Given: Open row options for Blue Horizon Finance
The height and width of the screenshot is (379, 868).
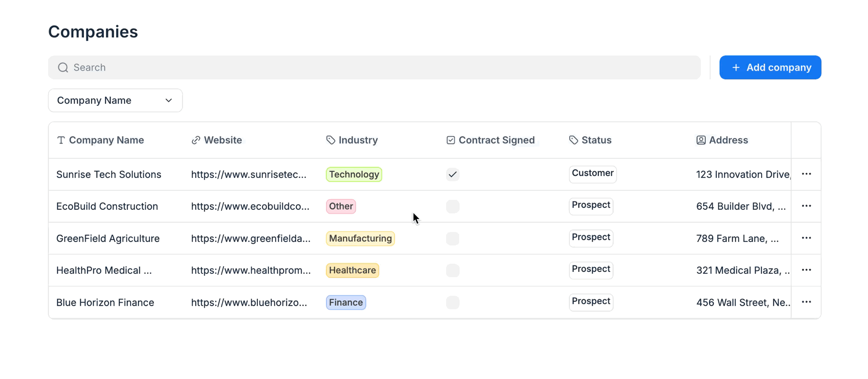Looking at the screenshot, I should (806, 302).
